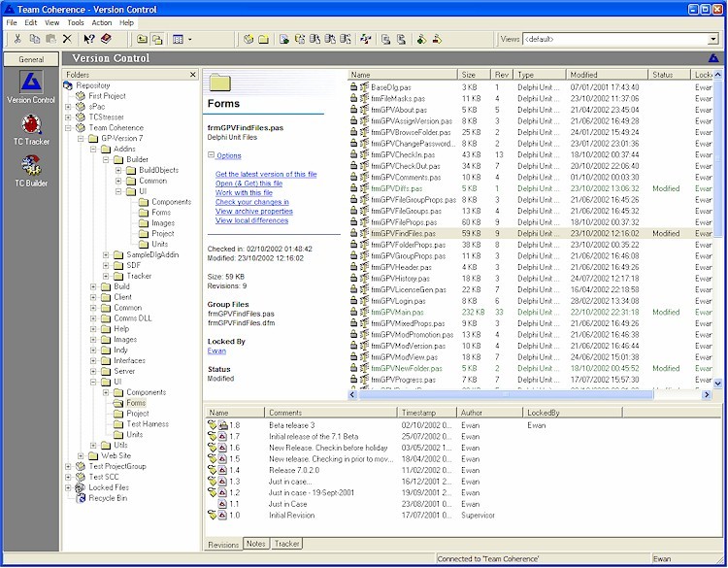728x568 pixels.
Task: Toggle the Folders pane toolbar button
Action: pos(158,40)
